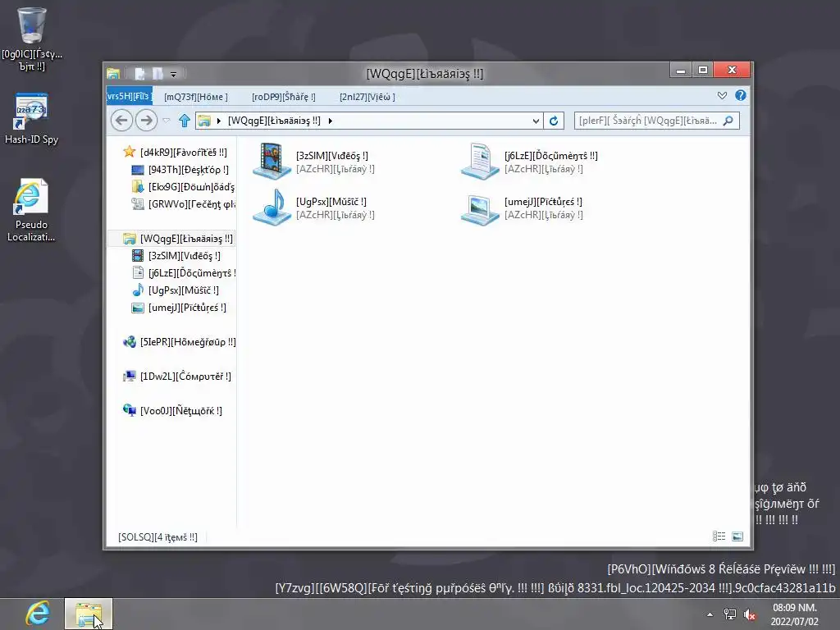
Task: Open Help with the question mark icon
Action: (741, 95)
